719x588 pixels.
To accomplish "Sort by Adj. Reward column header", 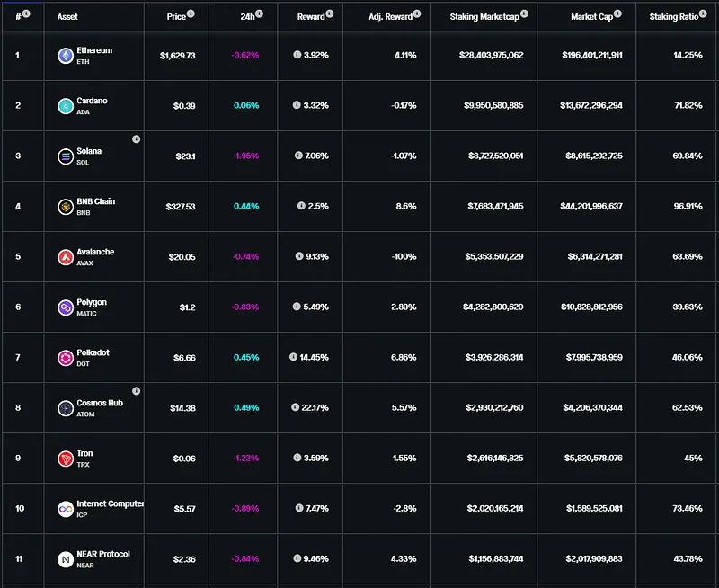I will click(391, 16).
